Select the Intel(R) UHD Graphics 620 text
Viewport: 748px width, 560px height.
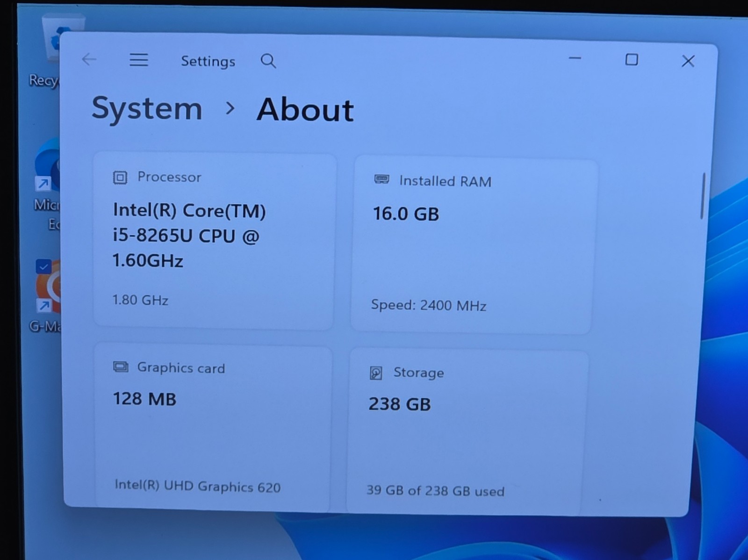pyautogui.click(x=197, y=486)
